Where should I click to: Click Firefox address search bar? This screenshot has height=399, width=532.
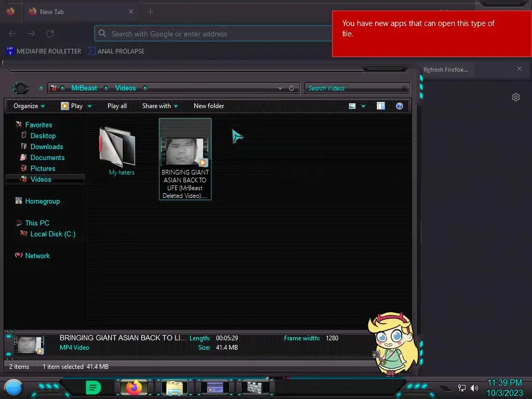click(x=213, y=34)
